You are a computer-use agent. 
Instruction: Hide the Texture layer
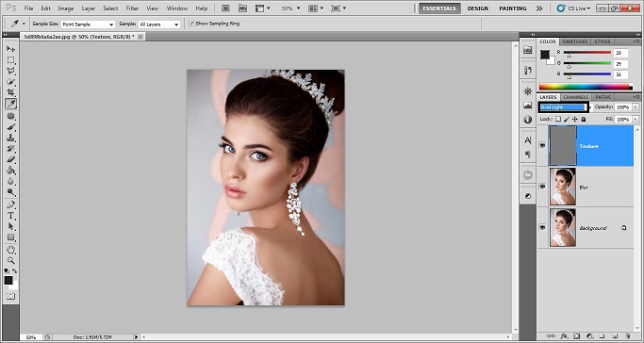coord(542,146)
